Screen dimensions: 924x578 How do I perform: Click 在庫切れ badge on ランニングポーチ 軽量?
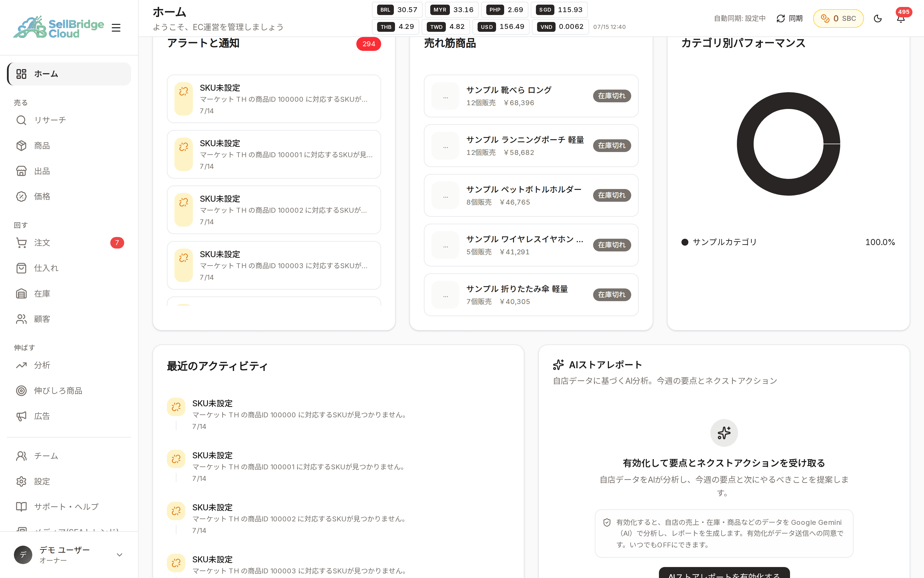pos(612,146)
